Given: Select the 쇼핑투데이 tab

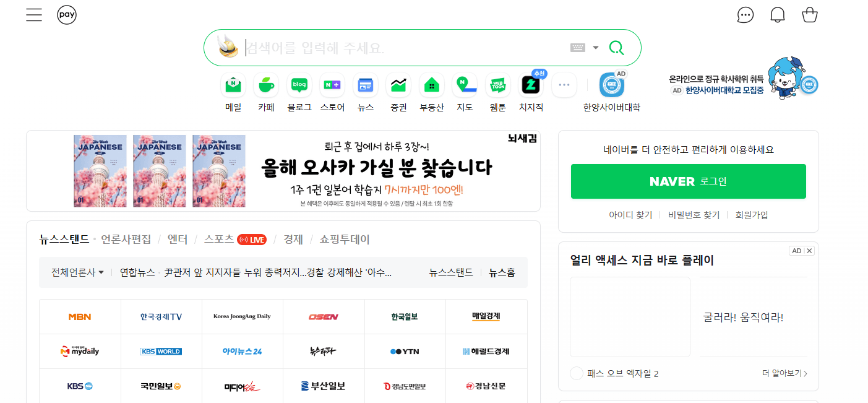Looking at the screenshot, I should coord(345,240).
